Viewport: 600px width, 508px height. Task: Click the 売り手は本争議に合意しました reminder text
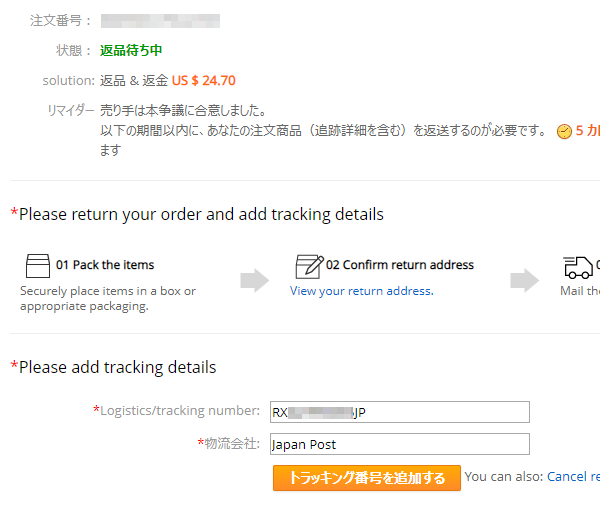pyautogui.click(x=183, y=111)
